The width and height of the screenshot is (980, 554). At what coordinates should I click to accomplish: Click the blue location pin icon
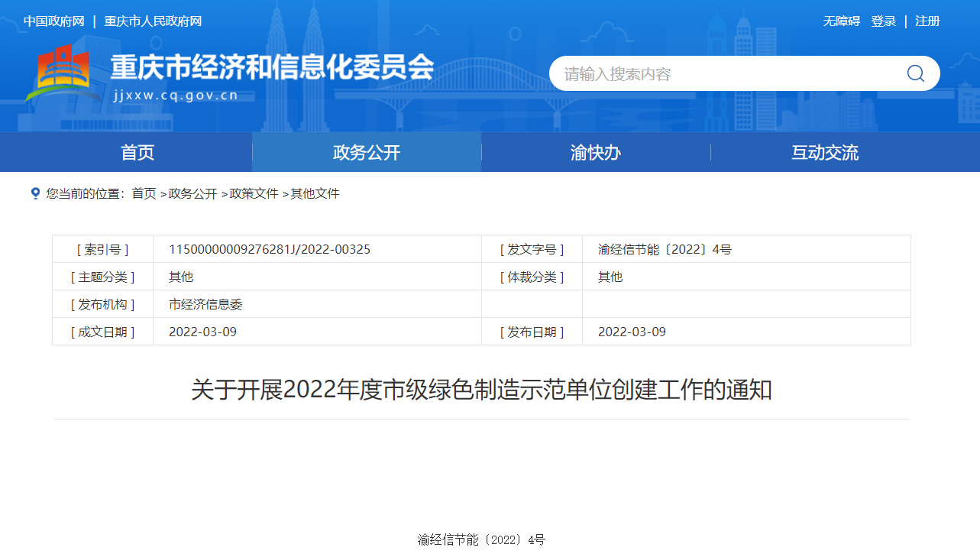point(35,193)
